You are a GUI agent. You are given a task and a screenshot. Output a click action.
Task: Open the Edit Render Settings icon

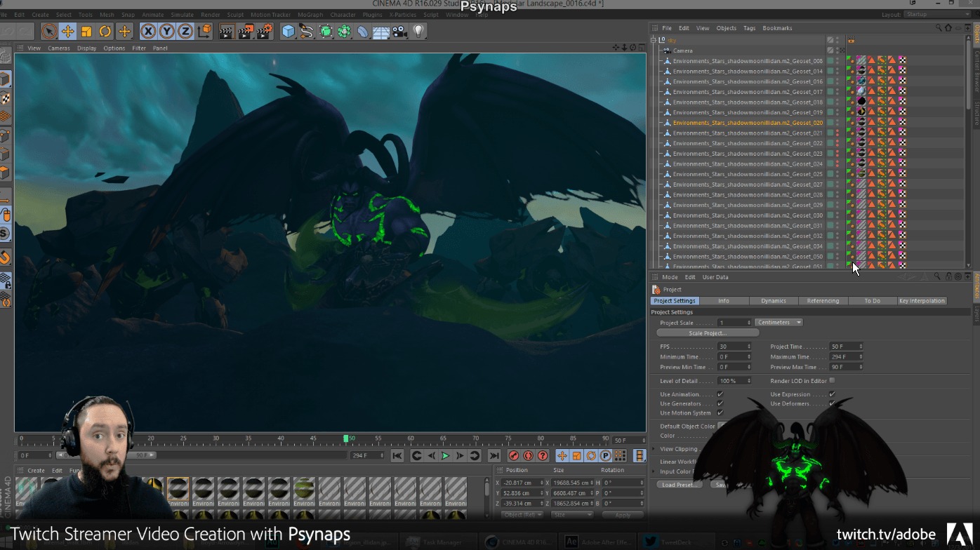pos(265,31)
